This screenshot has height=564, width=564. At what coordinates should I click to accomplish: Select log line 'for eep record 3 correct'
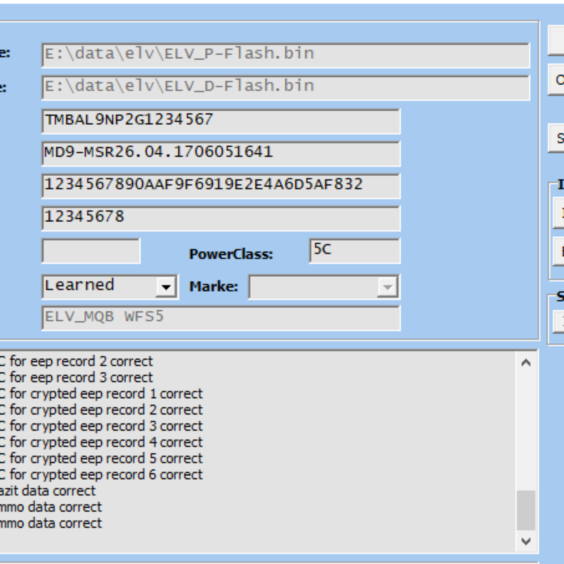81,377
